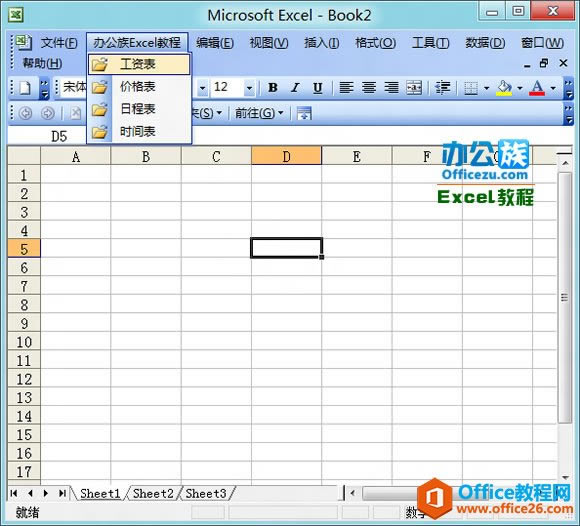Open the 数据(D) menu
Screen dimensions: 580x526
click(485, 43)
